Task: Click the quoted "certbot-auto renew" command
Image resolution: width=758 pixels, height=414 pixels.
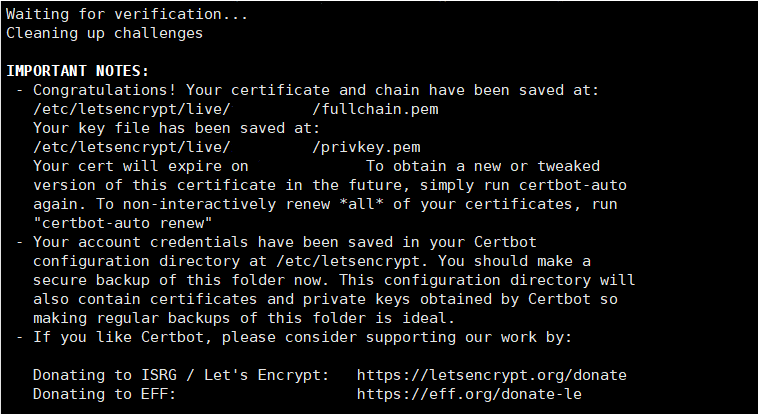Action: click(x=121, y=223)
